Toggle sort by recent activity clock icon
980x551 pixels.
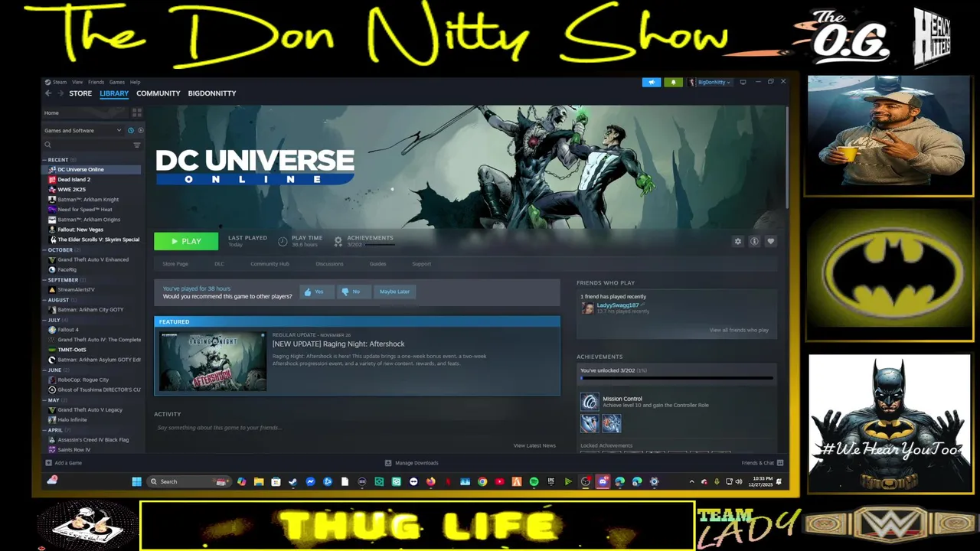130,131
